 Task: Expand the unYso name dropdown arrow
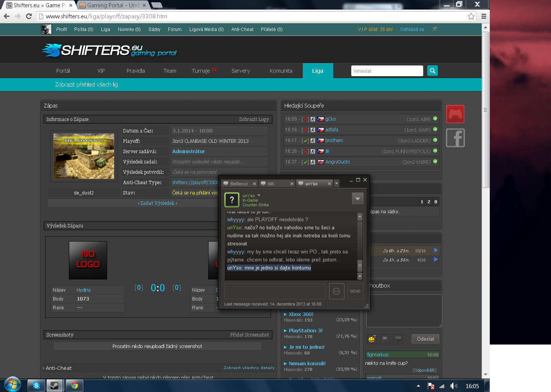click(x=259, y=196)
